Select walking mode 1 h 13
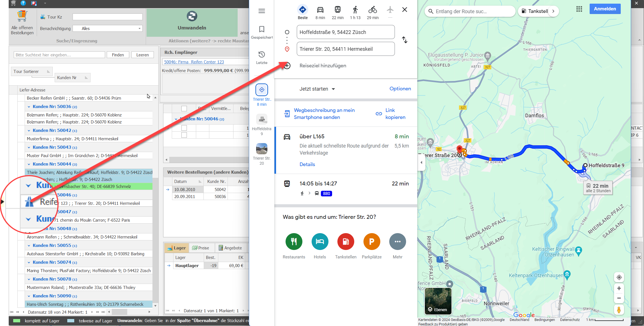The width and height of the screenshot is (644, 326). 355,12
